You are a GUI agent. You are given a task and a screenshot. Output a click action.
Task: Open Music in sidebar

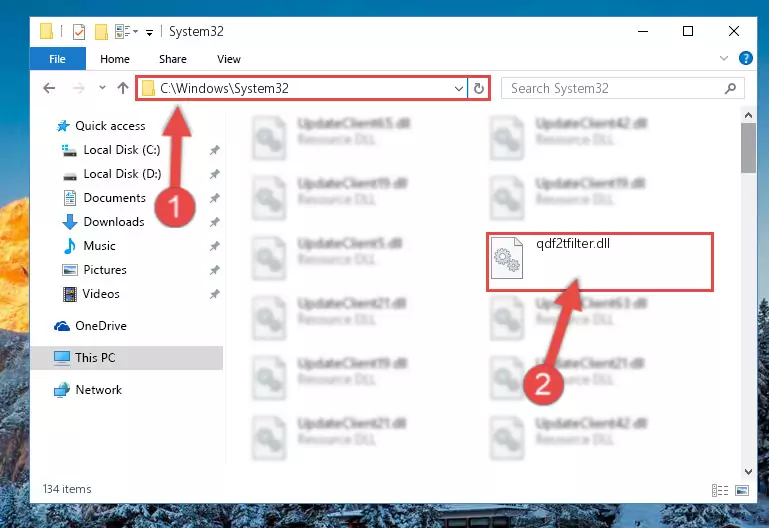(x=99, y=246)
